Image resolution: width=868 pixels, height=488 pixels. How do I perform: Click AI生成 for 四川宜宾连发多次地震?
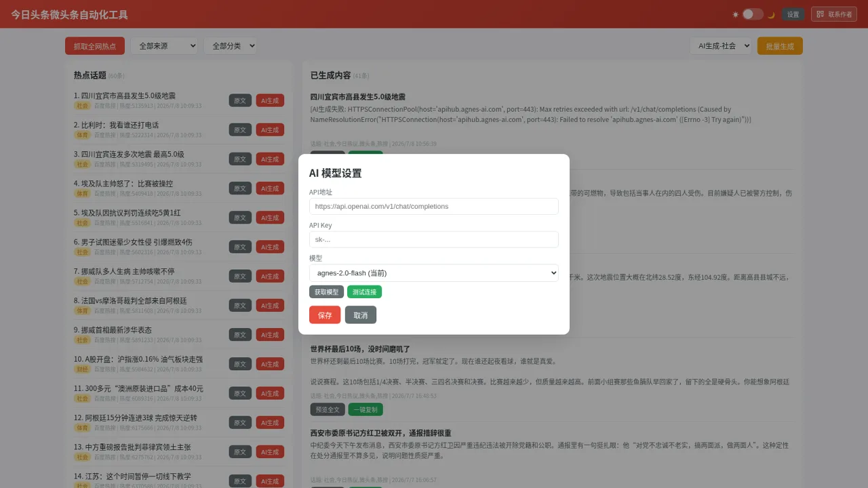point(270,159)
